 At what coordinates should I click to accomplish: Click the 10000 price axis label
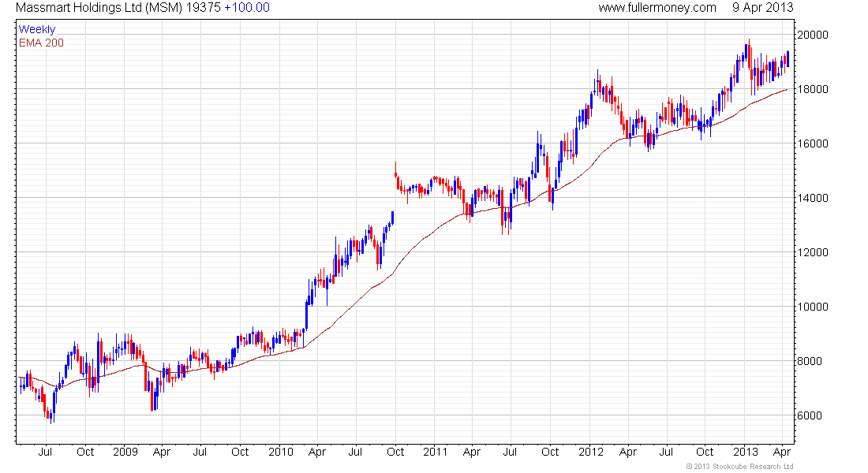click(813, 307)
